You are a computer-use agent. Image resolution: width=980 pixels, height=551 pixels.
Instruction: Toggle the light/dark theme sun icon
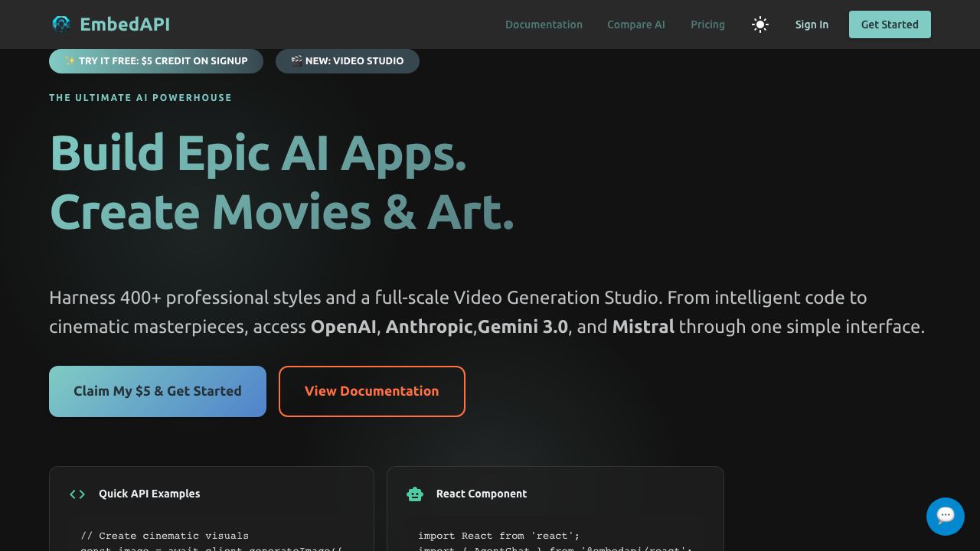[760, 24]
